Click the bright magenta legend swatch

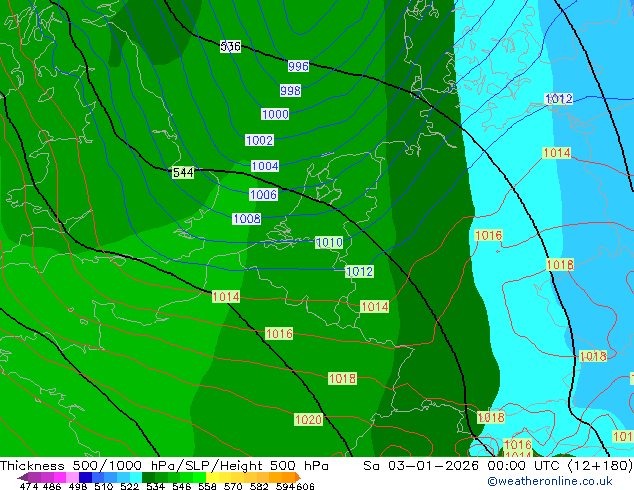(60, 477)
